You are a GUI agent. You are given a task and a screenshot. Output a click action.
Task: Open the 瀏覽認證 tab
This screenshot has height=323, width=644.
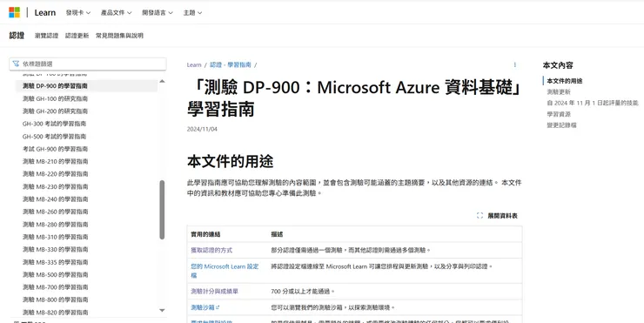coord(46,36)
